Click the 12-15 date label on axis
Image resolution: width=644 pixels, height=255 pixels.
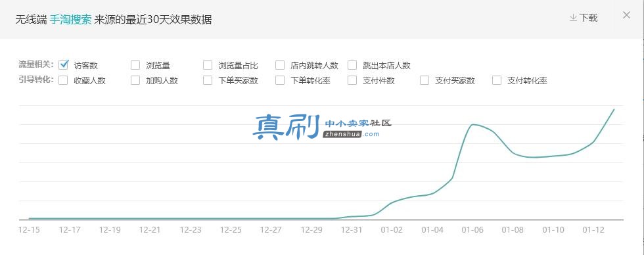[x=29, y=230]
